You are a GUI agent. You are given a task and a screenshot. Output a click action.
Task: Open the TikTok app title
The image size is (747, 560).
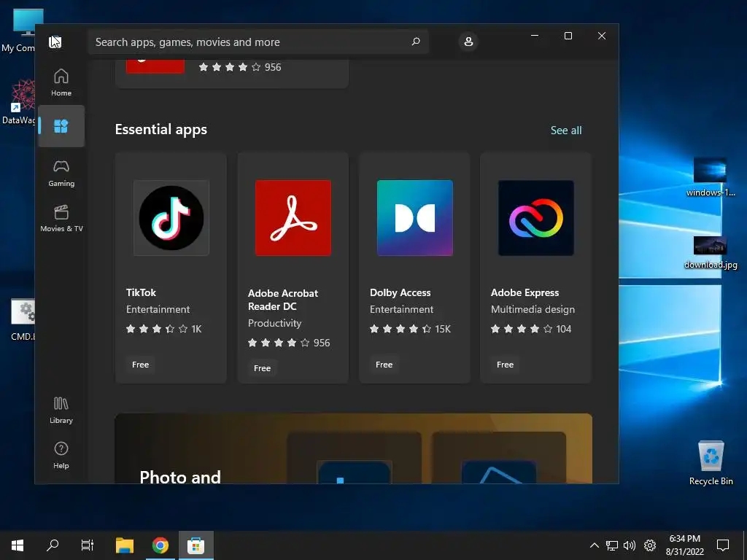(x=141, y=292)
